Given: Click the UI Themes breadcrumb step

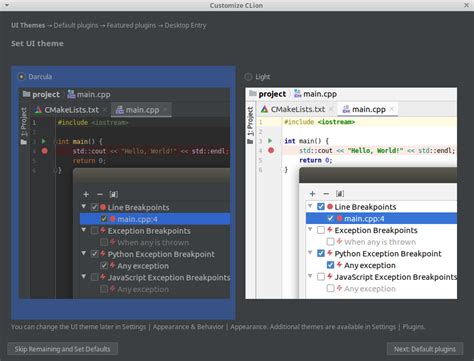Looking at the screenshot, I should point(28,25).
